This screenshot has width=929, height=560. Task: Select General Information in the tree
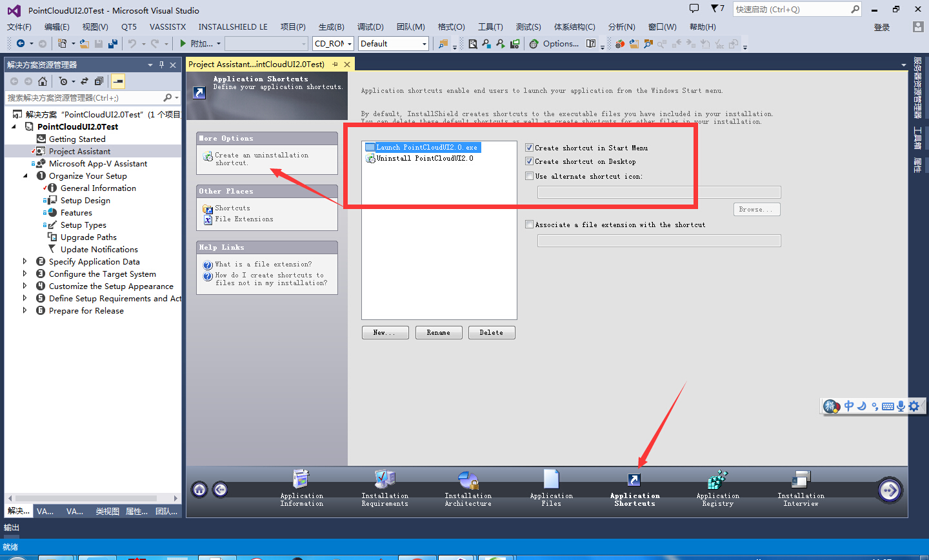[98, 188]
